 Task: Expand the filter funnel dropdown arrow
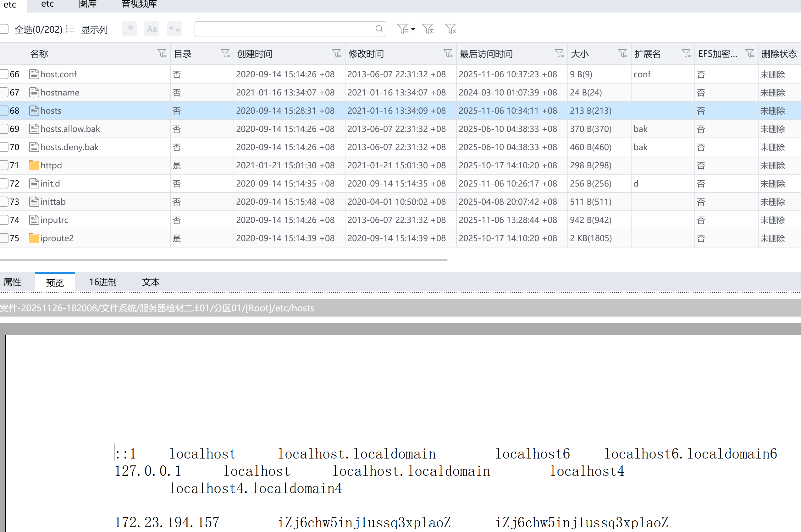[x=413, y=29]
